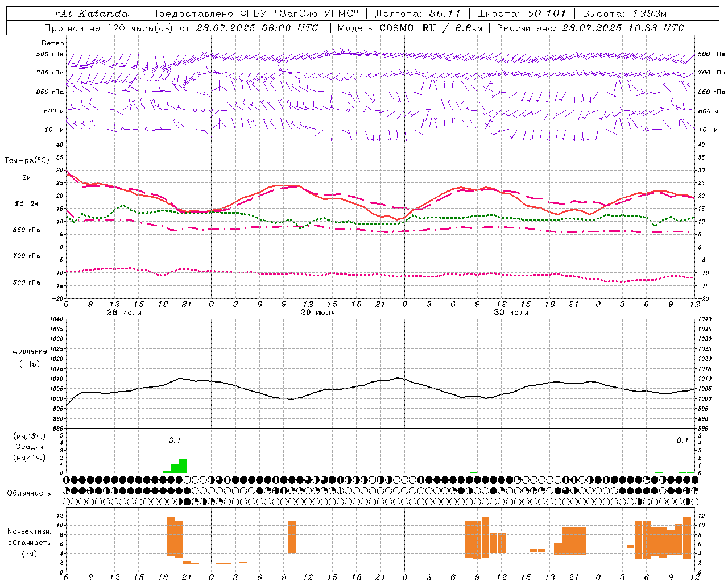Click the Конвективн. label of convective panel

tap(29, 531)
